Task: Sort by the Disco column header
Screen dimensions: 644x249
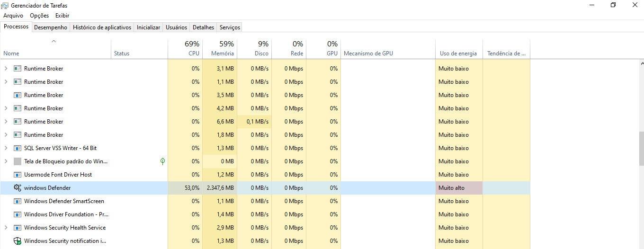Action: tap(254, 49)
